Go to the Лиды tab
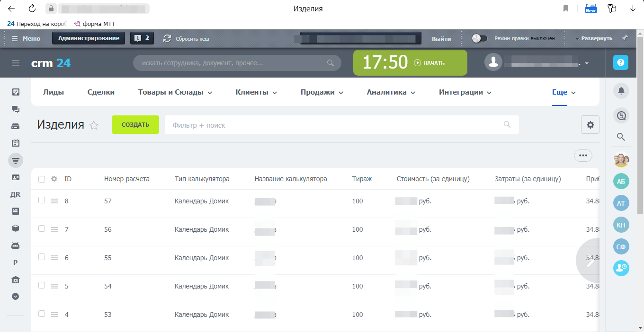Viewport: 644px width, 332px height. [54, 92]
